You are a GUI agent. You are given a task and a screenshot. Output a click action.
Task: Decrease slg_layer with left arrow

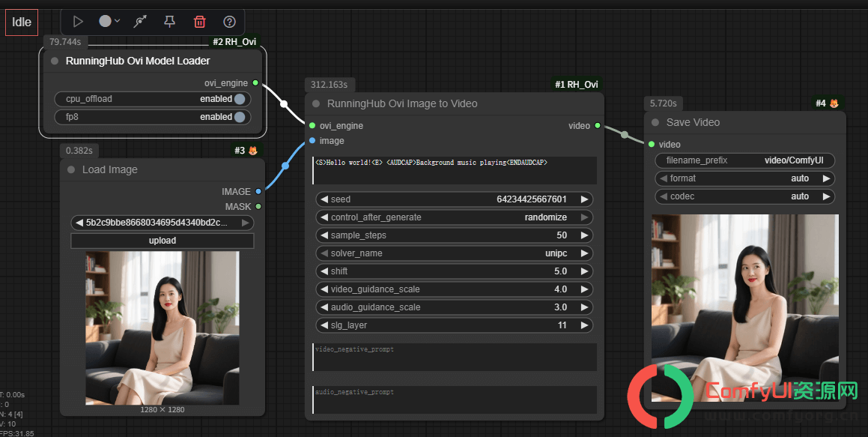[324, 325]
